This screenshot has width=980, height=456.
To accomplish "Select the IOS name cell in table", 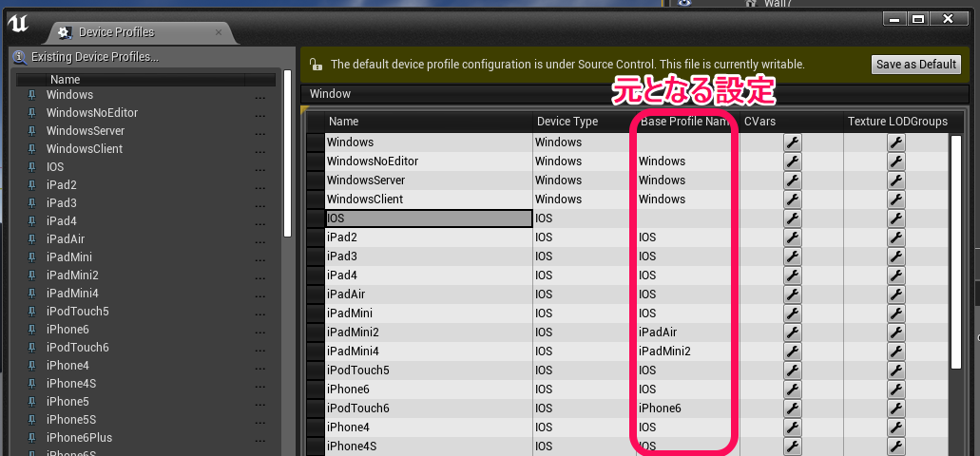I will [x=429, y=218].
